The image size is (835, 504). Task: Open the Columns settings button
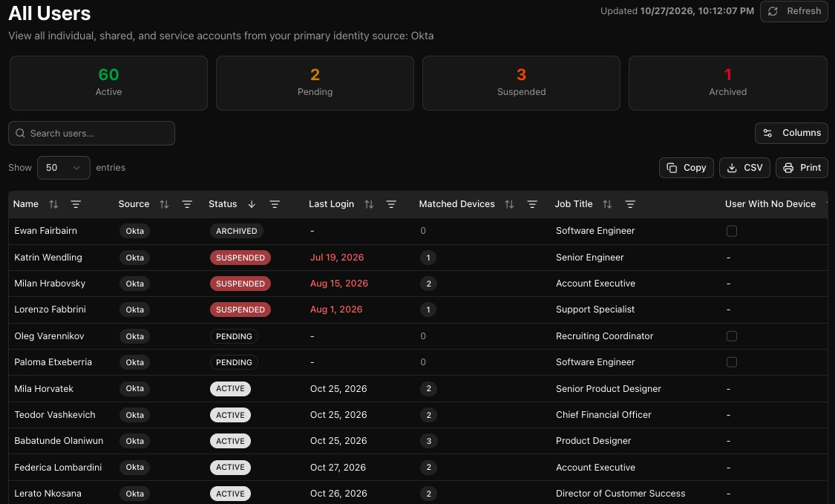pos(791,133)
